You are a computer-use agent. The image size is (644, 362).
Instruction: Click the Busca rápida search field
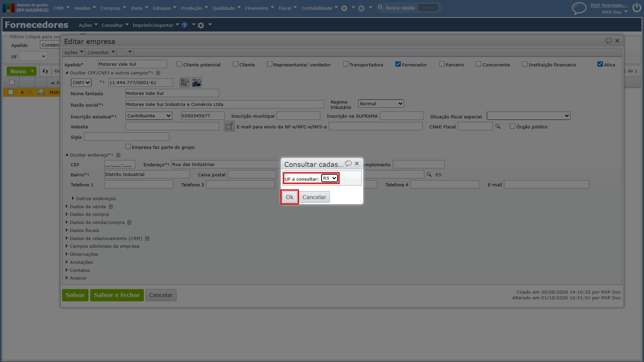408,8
